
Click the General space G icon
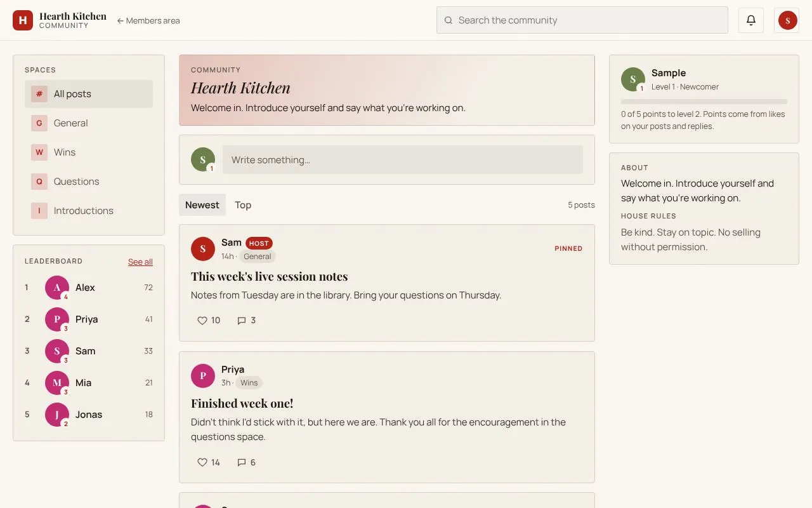tap(39, 123)
